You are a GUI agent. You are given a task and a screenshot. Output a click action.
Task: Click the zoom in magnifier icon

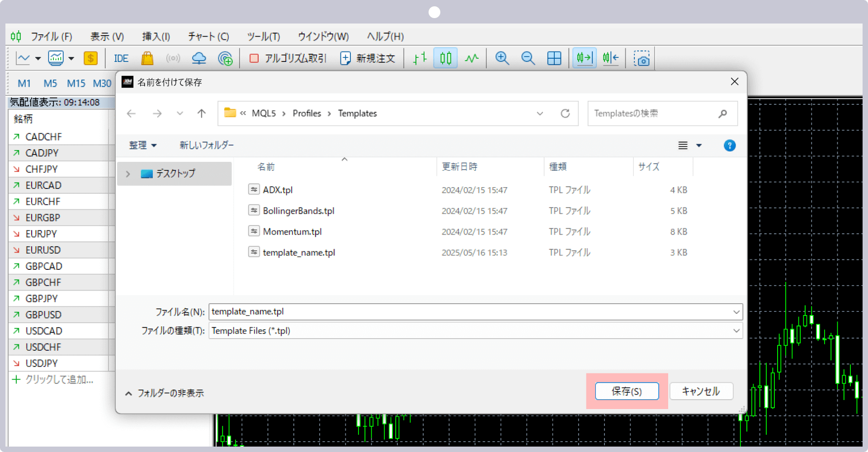pyautogui.click(x=502, y=58)
